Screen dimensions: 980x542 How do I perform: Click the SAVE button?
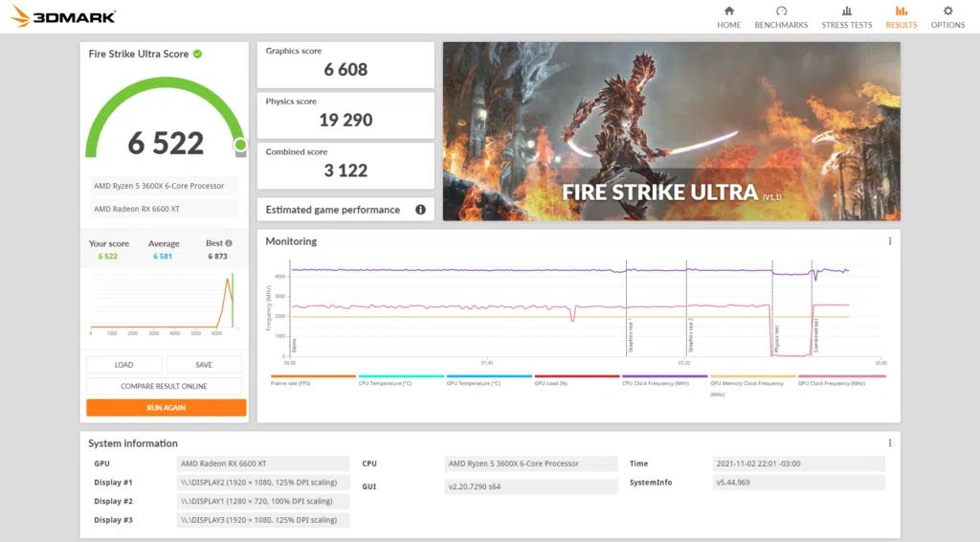204,365
